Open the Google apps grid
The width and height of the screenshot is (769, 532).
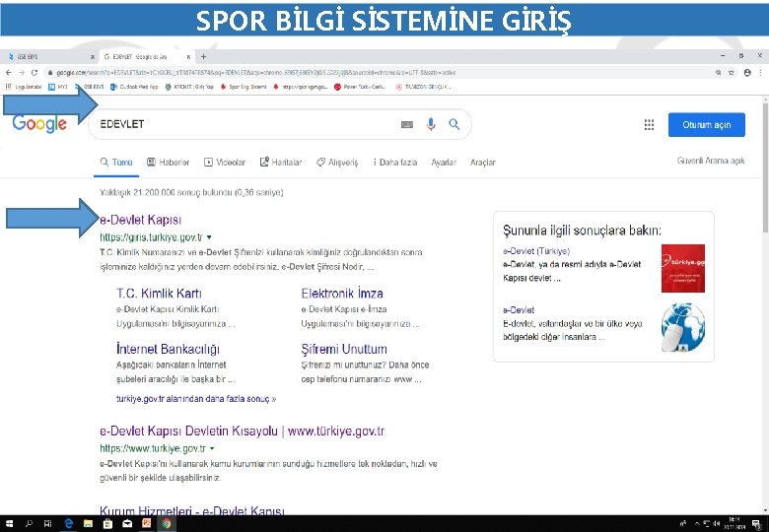pos(649,125)
